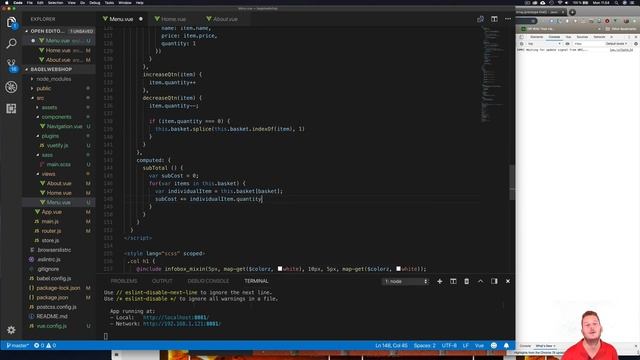640x360 pixels.
Task: Open the Debug view in activity bar
Action: tap(11, 87)
